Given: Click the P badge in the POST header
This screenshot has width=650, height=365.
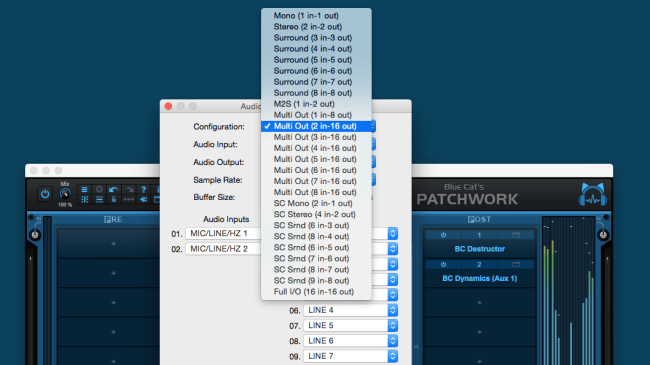Looking at the screenshot, I should coord(471,219).
